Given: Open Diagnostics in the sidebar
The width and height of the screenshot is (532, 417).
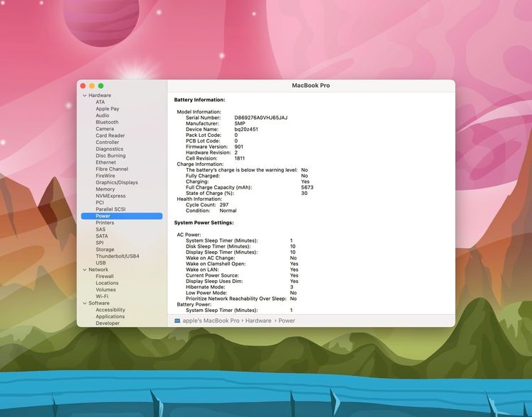Looking at the screenshot, I should click(x=109, y=149).
